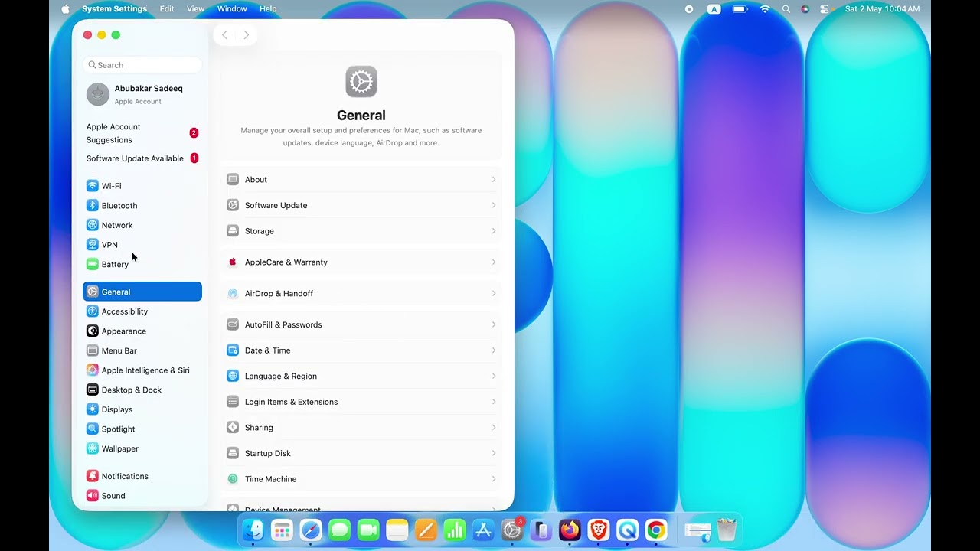Click Apple Account Suggestions
The image size is (980, 551).
click(x=142, y=133)
